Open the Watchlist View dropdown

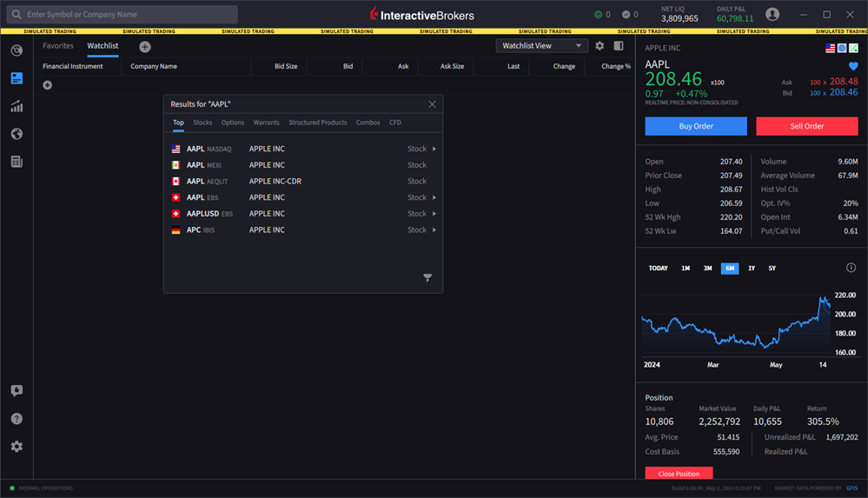541,46
